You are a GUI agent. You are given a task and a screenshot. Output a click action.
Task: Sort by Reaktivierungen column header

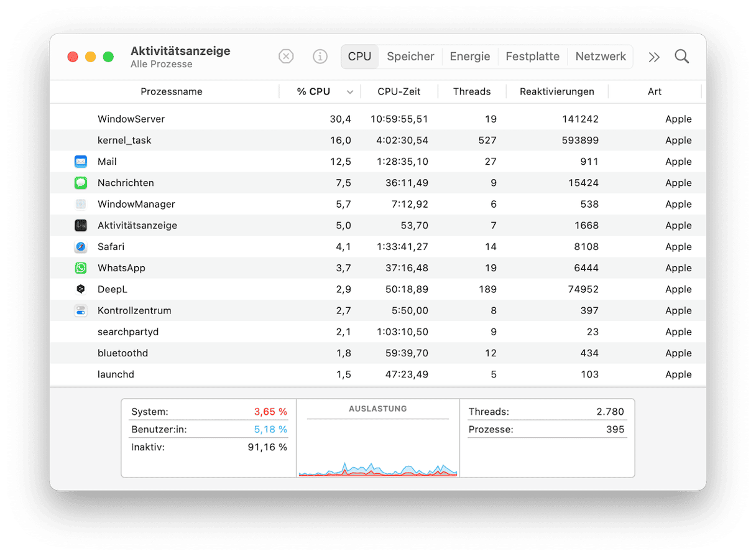557,91
